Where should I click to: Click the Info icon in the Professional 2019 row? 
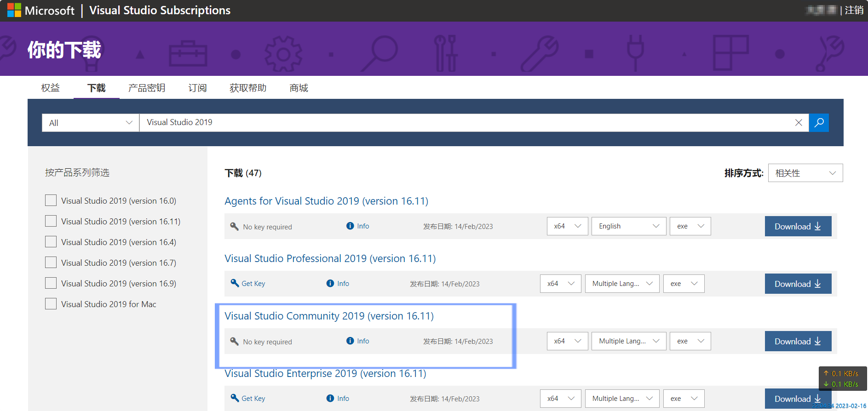point(330,283)
